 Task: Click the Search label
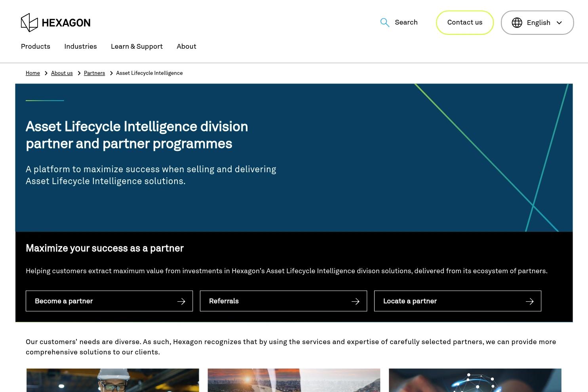click(406, 23)
